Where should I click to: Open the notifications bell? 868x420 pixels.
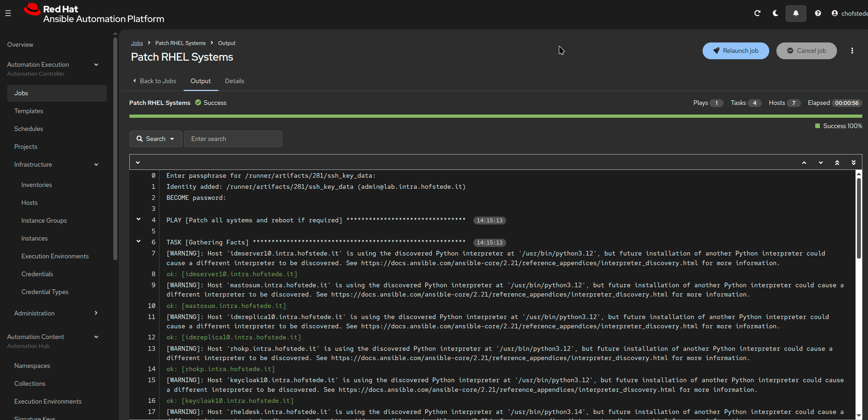pos(796,13)
